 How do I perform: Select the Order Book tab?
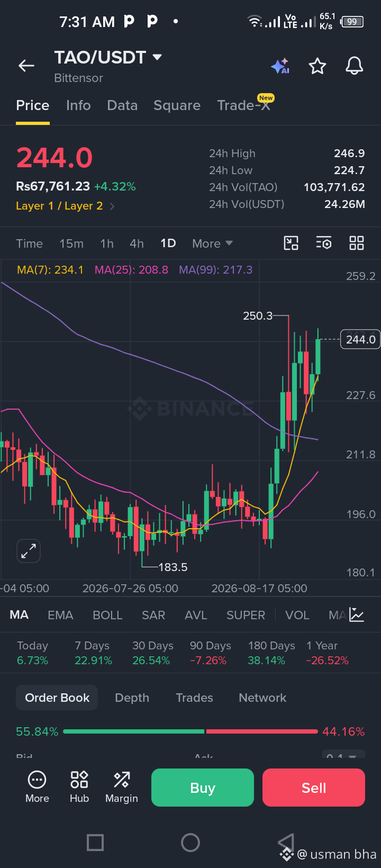[57, 698]
